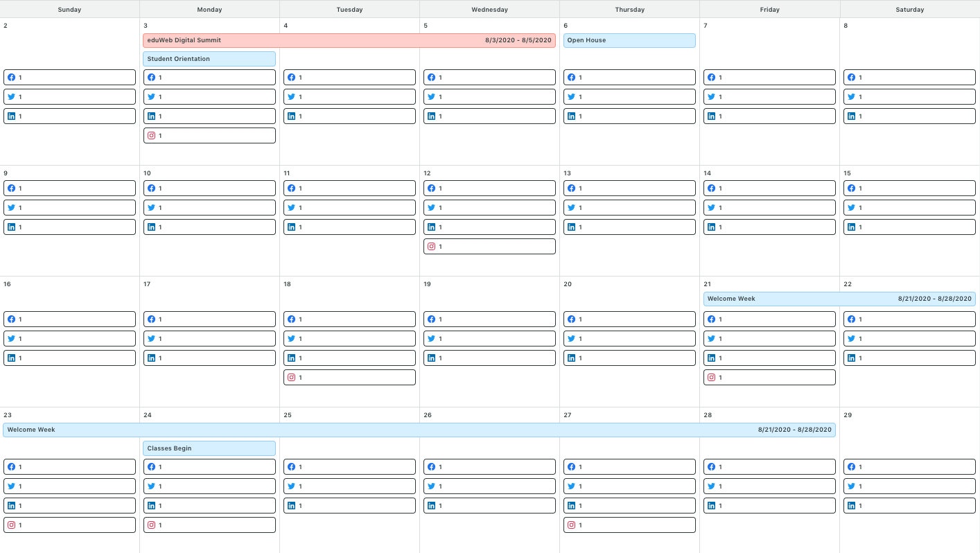
Task: Click the Sunday column header
Action: click(x=69, y=10)
